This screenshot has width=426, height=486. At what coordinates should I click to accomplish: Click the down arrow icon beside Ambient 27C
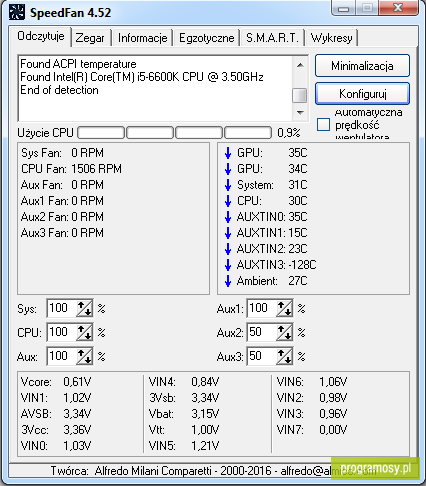[x=228, y=281]
